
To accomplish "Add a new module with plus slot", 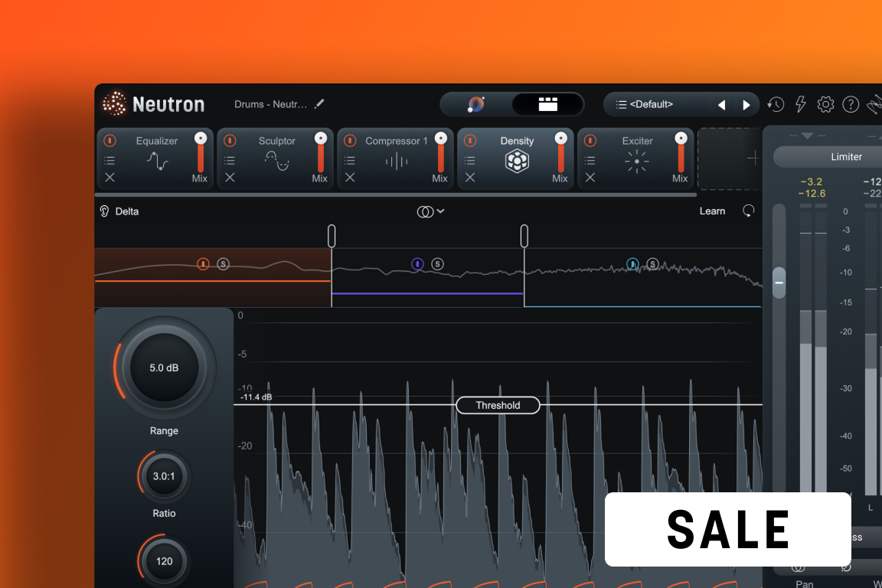I will 753,158.
